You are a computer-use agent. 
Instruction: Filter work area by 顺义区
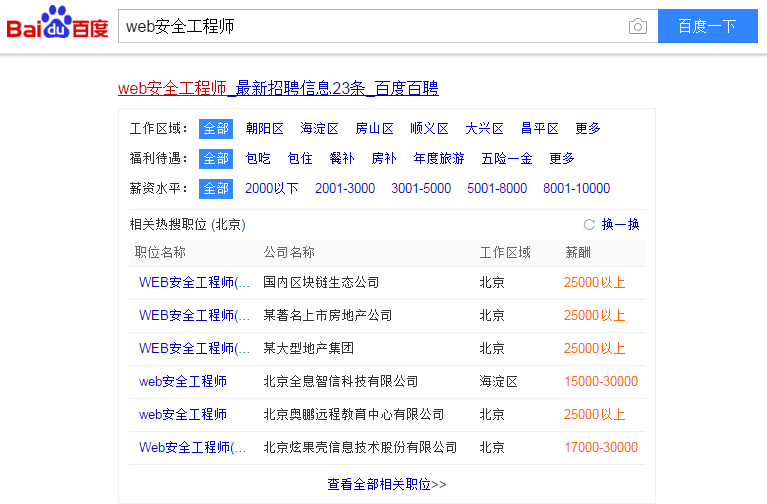[429, 129]
